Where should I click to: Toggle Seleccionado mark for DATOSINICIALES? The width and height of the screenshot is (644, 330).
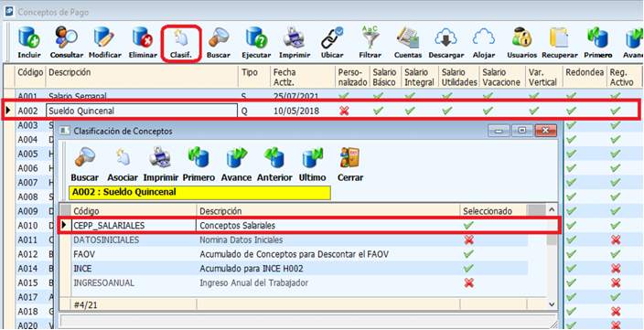tap(468, 240)
